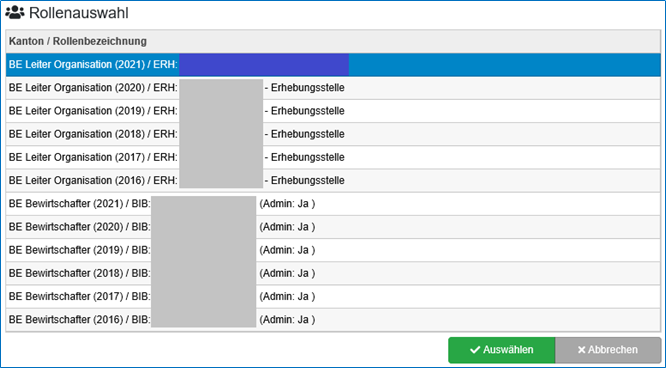
Task: Pick BE Bewirtschafter (2019) entry
Action: click(333, 250)
